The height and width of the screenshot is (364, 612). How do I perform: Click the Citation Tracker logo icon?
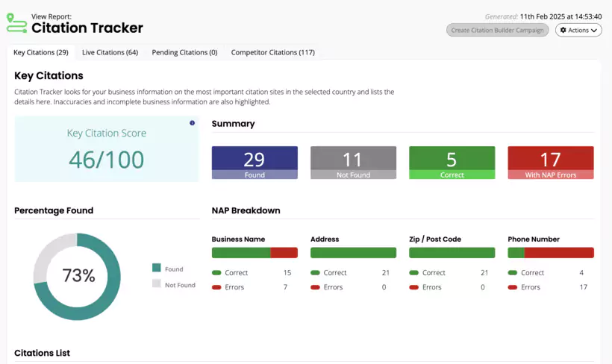(16, 23)
